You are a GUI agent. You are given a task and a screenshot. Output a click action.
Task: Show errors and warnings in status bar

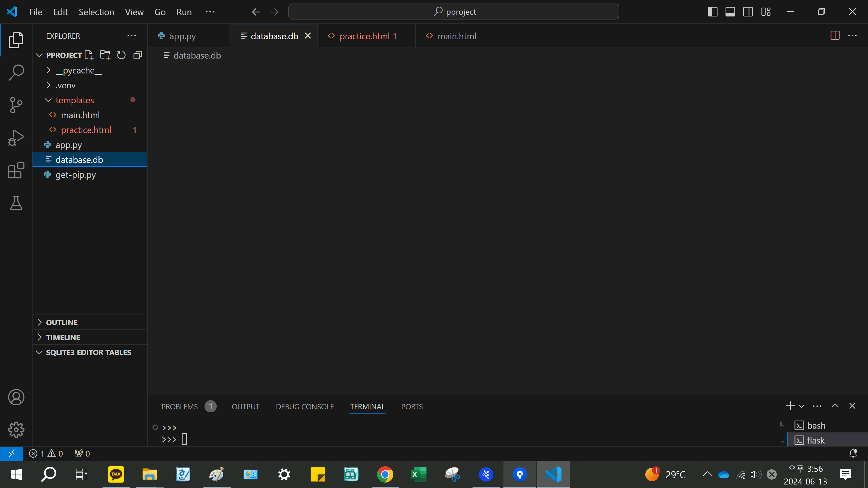click(x=46, y=454)
